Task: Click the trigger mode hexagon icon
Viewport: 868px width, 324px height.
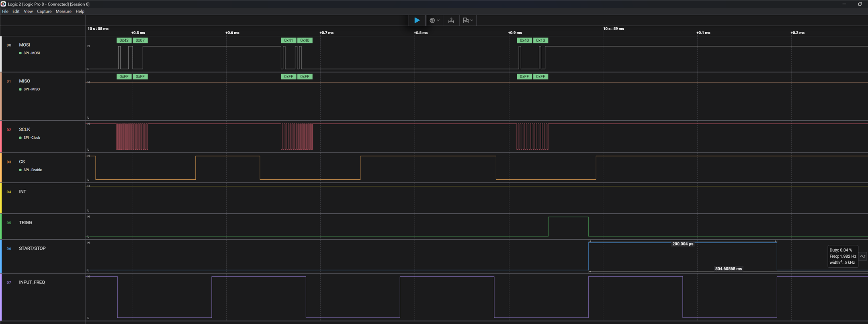Action: tap(432, 20)
